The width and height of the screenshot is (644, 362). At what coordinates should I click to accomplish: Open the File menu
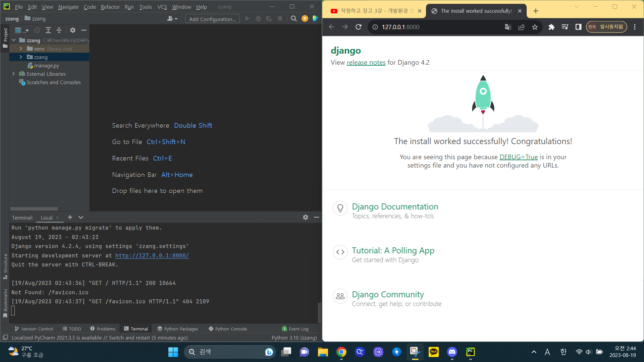point(19,7)
